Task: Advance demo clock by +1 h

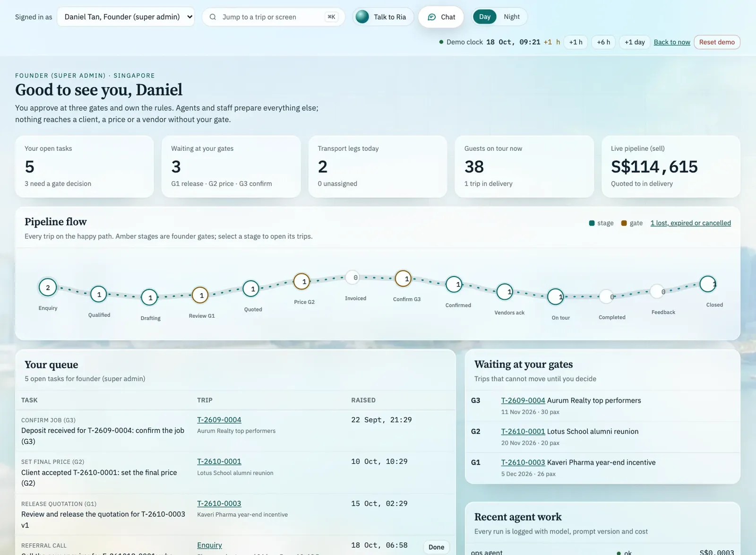Action: [x=576, y=42]
